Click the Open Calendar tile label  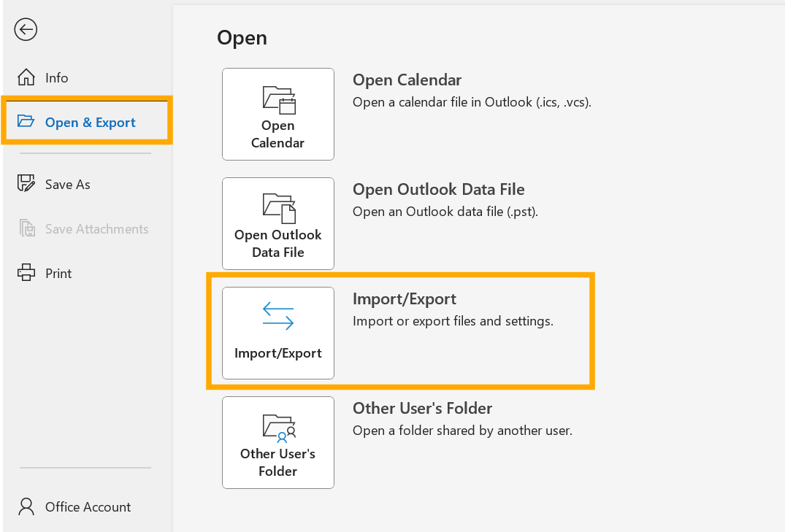point(278,134)
